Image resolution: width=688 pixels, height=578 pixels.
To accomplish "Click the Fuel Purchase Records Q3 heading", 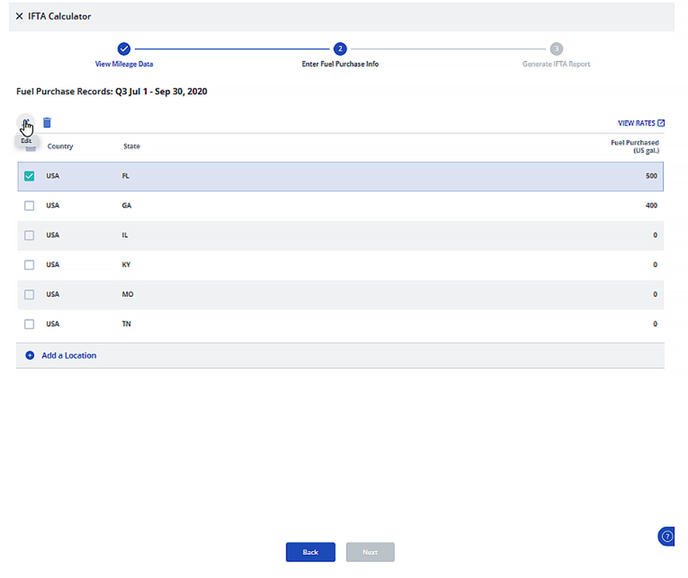I will [x=112, y=91].
